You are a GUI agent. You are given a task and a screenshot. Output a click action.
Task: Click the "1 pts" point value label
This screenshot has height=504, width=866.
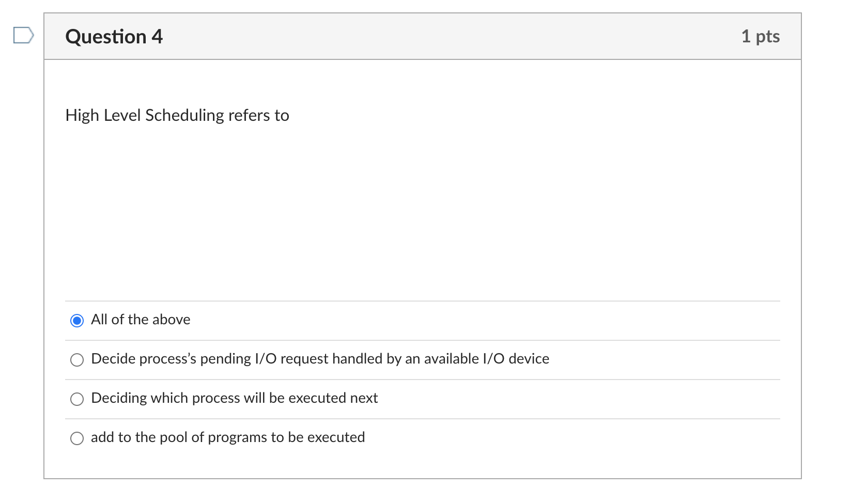click(x=761, y=36)
